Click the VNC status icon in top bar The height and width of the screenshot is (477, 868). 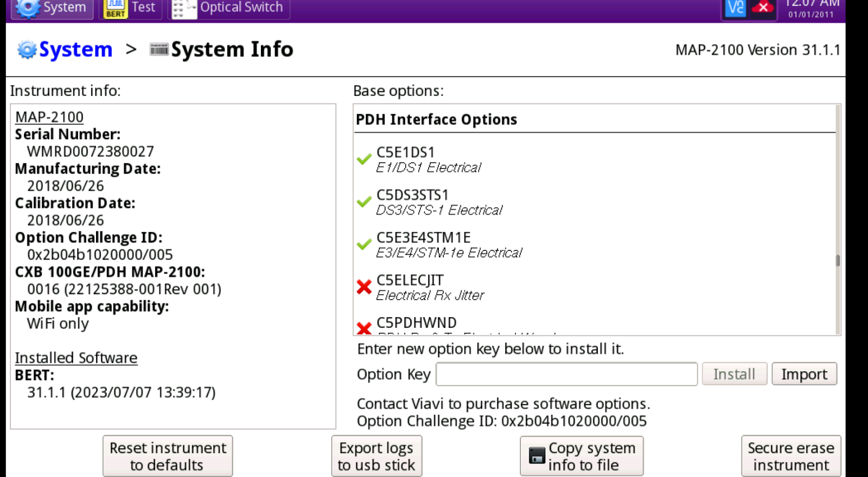click(736, 8)
